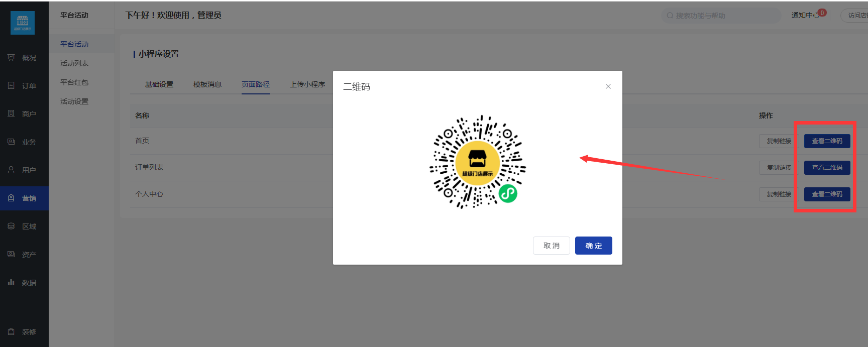Copy link for 订单列表 row

point(779,168)
